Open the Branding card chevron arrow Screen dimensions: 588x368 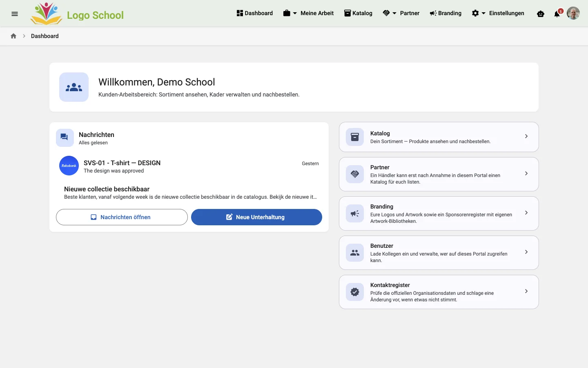click(x=526, y=213)
